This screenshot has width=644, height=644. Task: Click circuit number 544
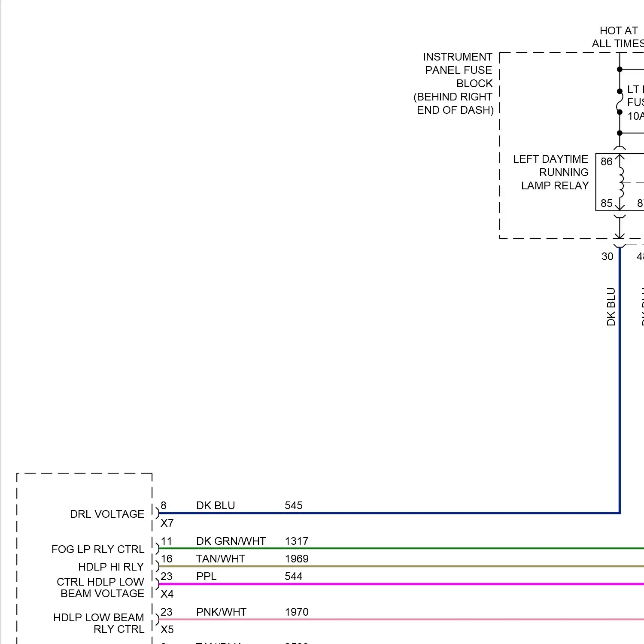pyautogui.click(x=294, y=576)
